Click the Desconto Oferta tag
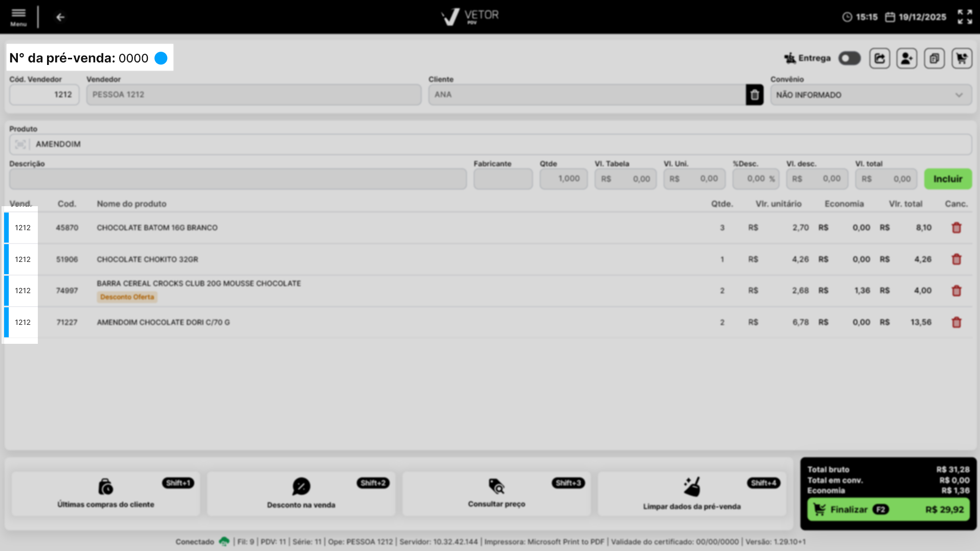Image resolution: width=980 pixels, height=551 pixels. tap(127, 297)
